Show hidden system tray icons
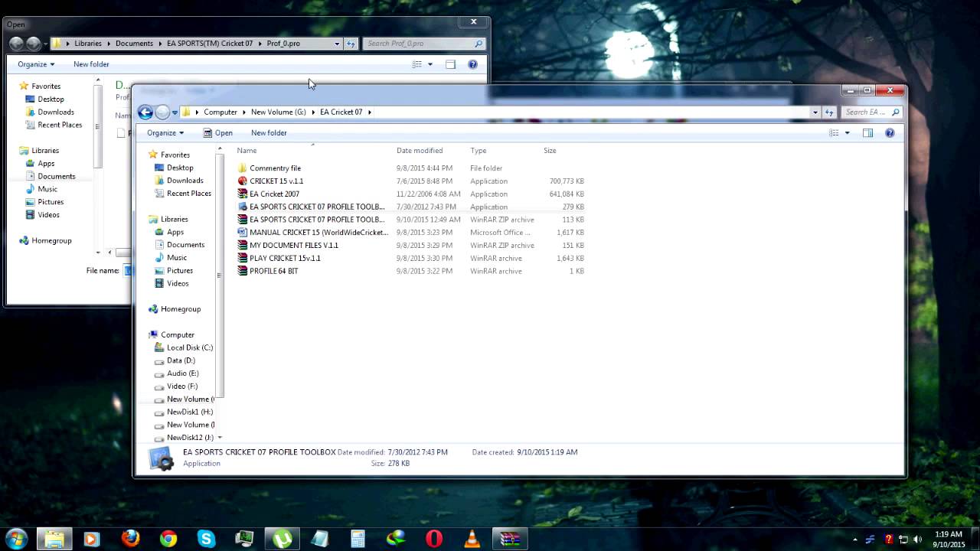Image resolution: width=980 pixels, height=551 pixels. pyautogui.click(x=855, y=540)
